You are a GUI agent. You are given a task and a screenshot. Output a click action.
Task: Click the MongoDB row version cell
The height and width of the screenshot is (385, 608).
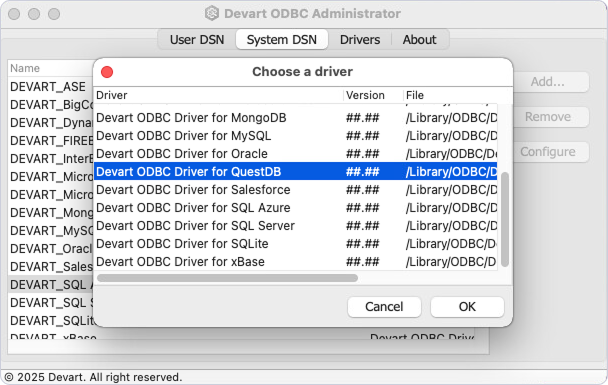click(363, 117)
